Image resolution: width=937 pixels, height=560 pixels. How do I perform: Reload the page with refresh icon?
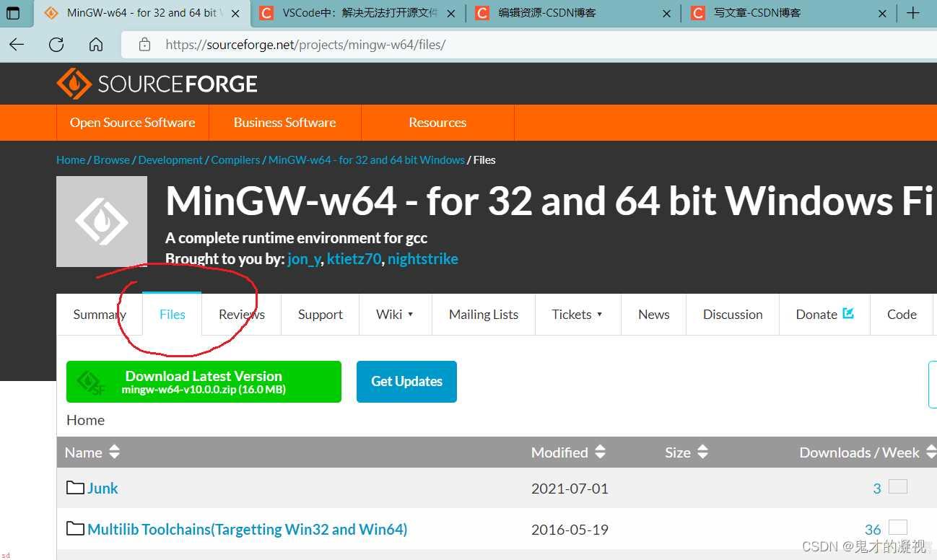tap(56, 45)
